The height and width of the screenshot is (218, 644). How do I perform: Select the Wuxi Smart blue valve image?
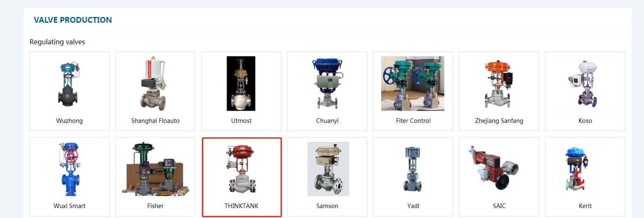tap(70, 169)
